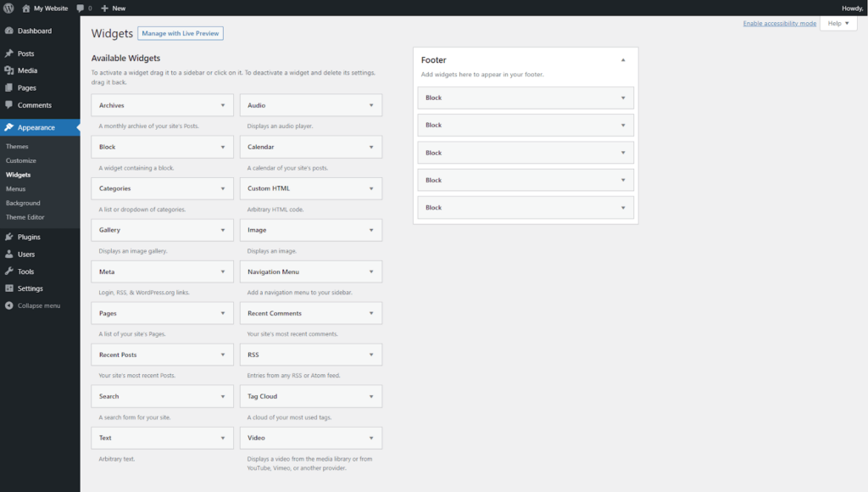Select the Block widget in Available Widgets
The image size is (868, 492).
tap(162, 147)
